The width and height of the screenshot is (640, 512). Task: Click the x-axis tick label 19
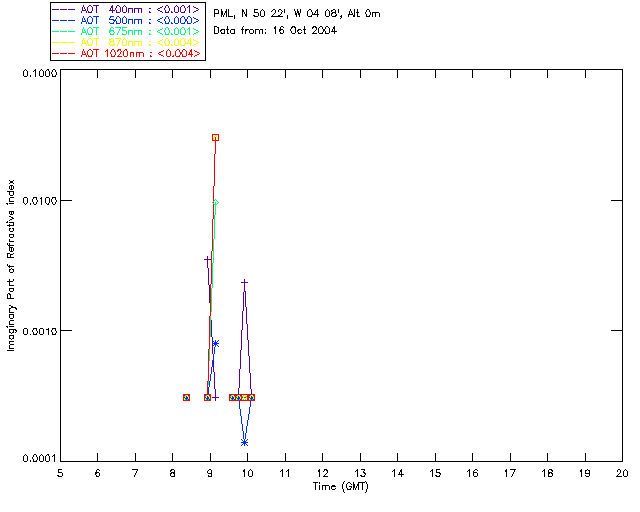pos(585,473)
